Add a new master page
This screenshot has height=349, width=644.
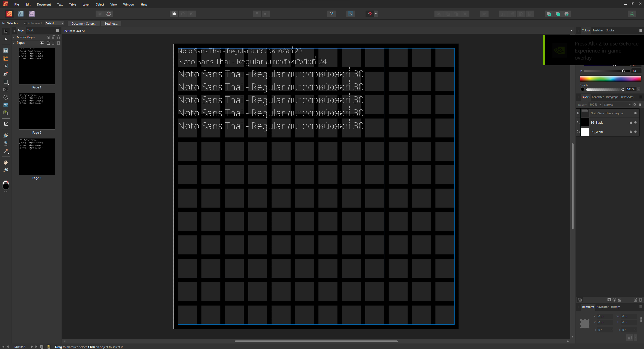(48, 37)
